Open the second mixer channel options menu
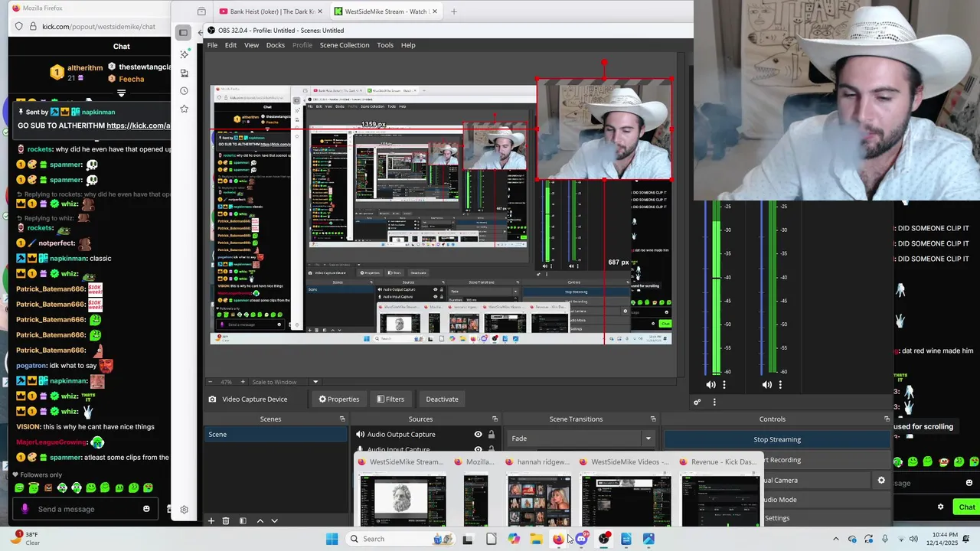This screenshot has height=551, width=980. point(780,385)
